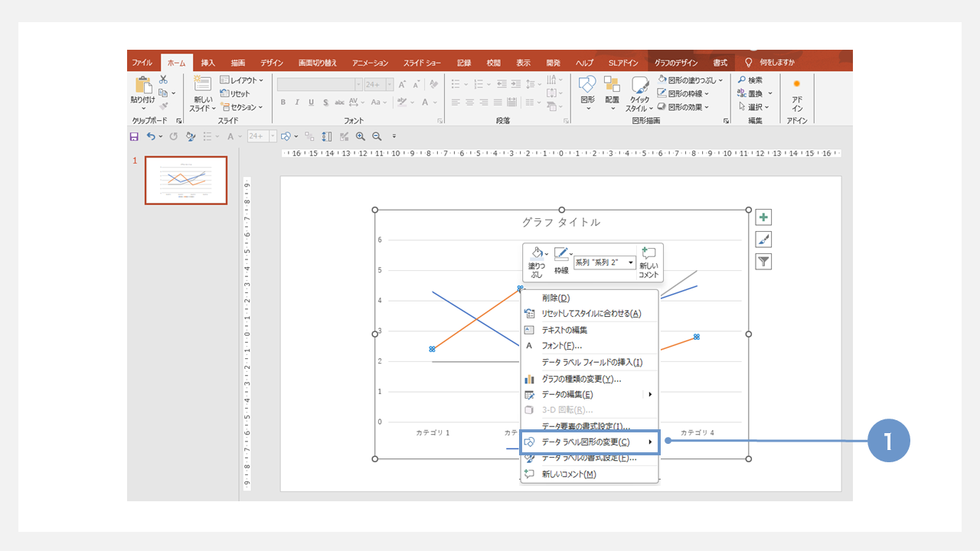The image size is (980, 551).
Task: Switch to the 挿入 ribbon tab
Action: (208, 63)
